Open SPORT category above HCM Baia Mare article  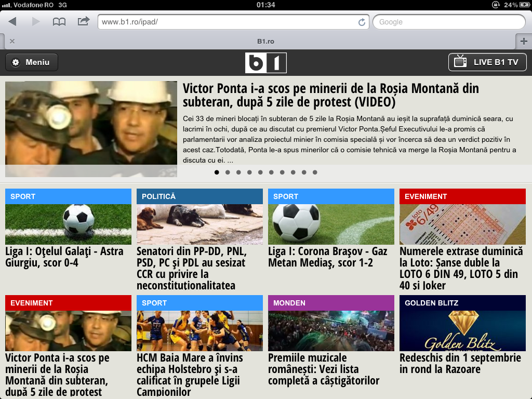coord(199,303)
